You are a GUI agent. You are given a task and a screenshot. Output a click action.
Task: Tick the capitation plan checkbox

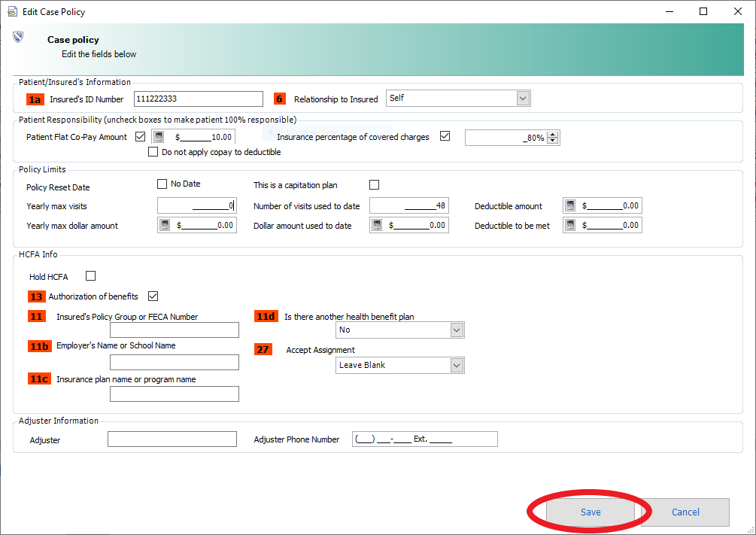click(375, 184)
